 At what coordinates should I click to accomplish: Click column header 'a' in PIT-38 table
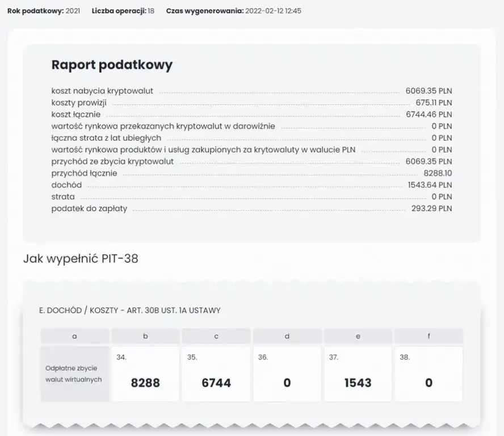tap(74, 336)
